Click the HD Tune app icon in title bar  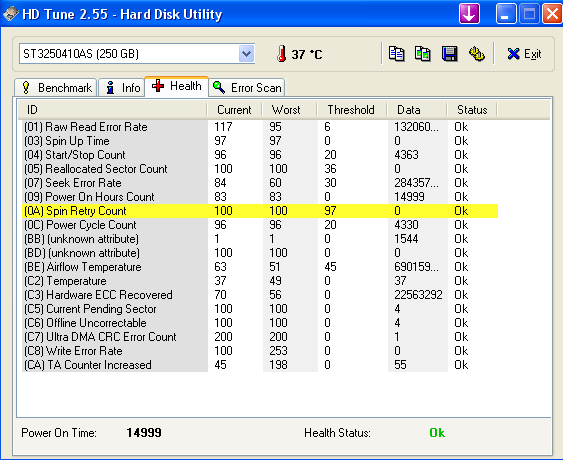click(x=10, y=14)
